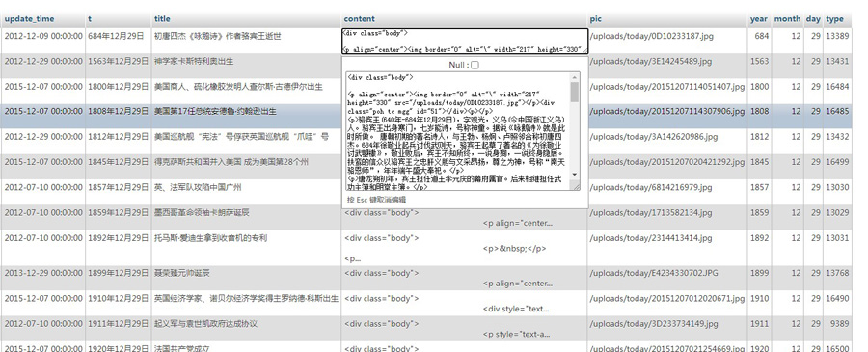868x352 pixels.
Task: Click t cell 1910年12月29日
Action: tap(118, 298)
